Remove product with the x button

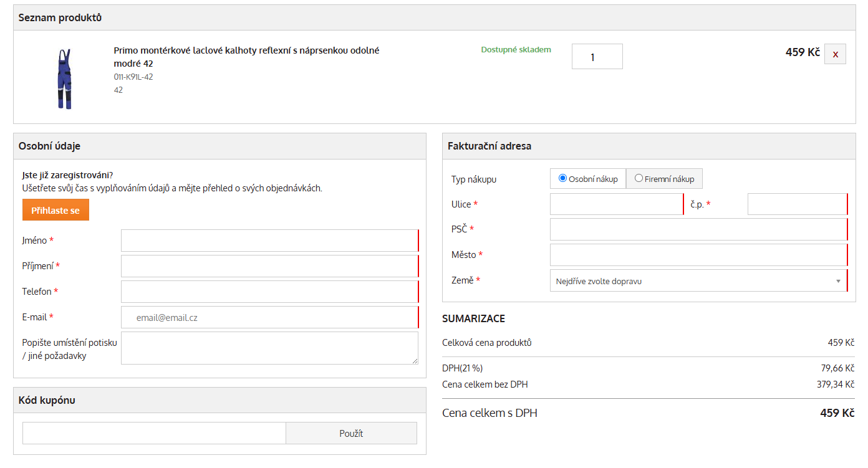[x=835, y=54]
